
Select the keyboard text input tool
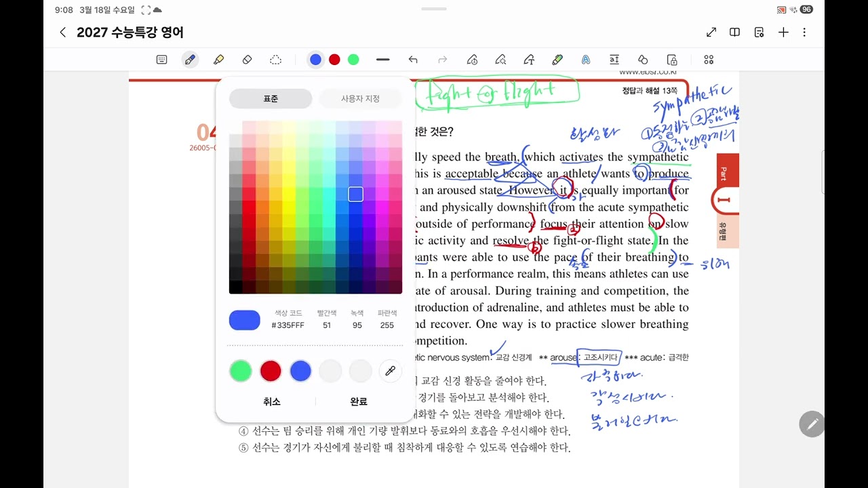point(161,60)
